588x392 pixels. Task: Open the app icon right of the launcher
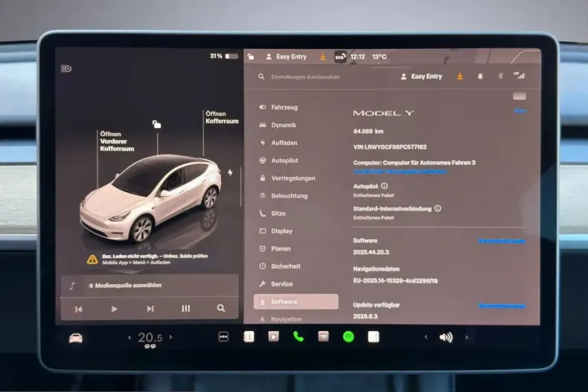tap(249, 336)
